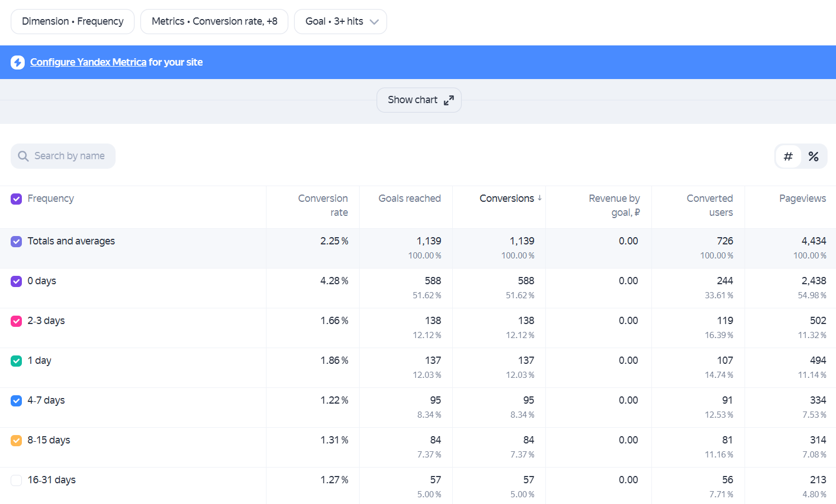Uncheck the pink 2-3 days checkbox
The width and height of the screenshot is (836, 504).
point(16,321)
